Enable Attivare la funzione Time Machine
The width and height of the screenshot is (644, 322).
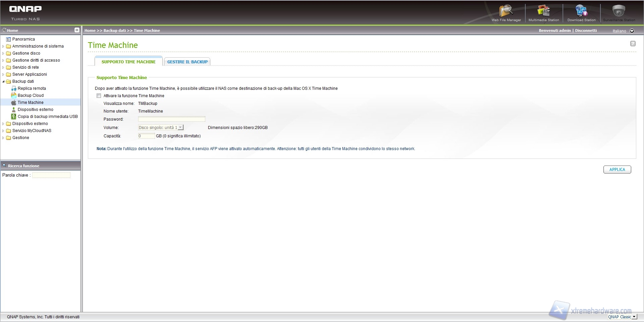[x=99, y=96]
